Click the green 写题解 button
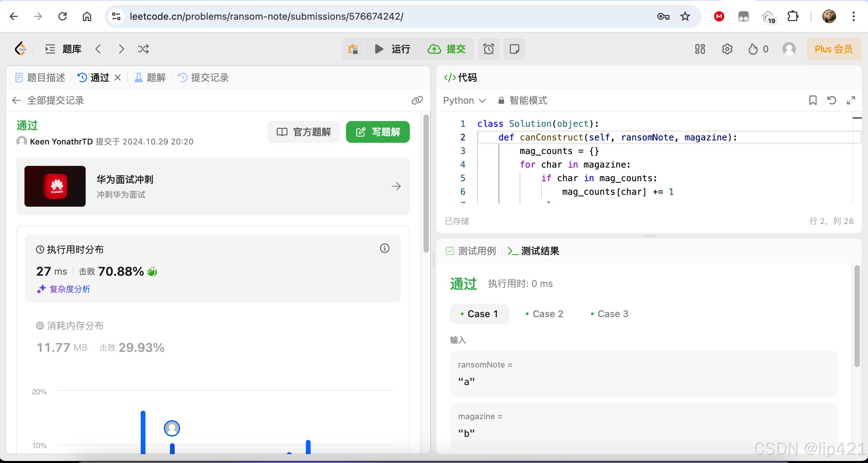The width and height of the screenshot is (868, 463). click(378, 132)
